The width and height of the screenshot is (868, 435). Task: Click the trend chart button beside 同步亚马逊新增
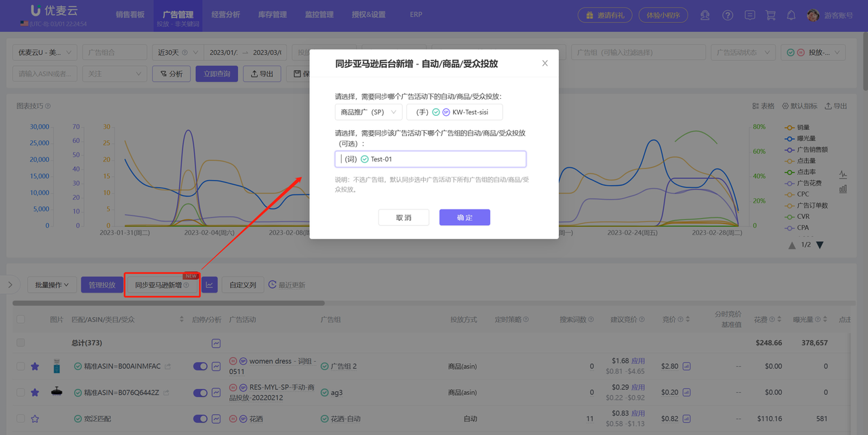coord(210,285)
